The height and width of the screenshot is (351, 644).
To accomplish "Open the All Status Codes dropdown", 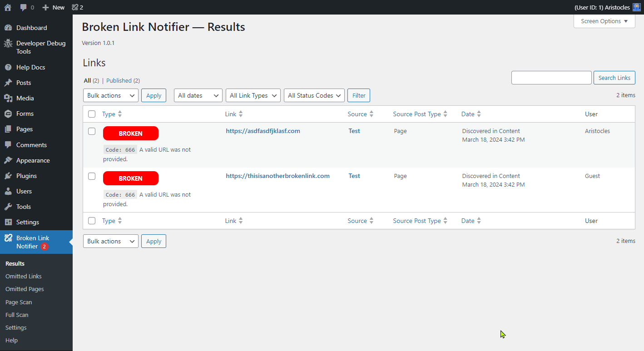I will click(314, 95).
